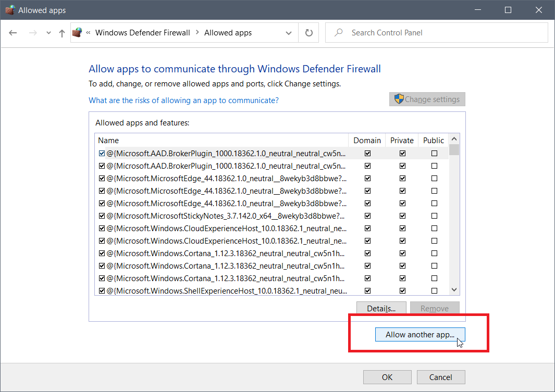Image resolution: width=555 pixels, height=392 pixels.
Task: Click the Refresh button in the address bar
Action: coord(309,33)
